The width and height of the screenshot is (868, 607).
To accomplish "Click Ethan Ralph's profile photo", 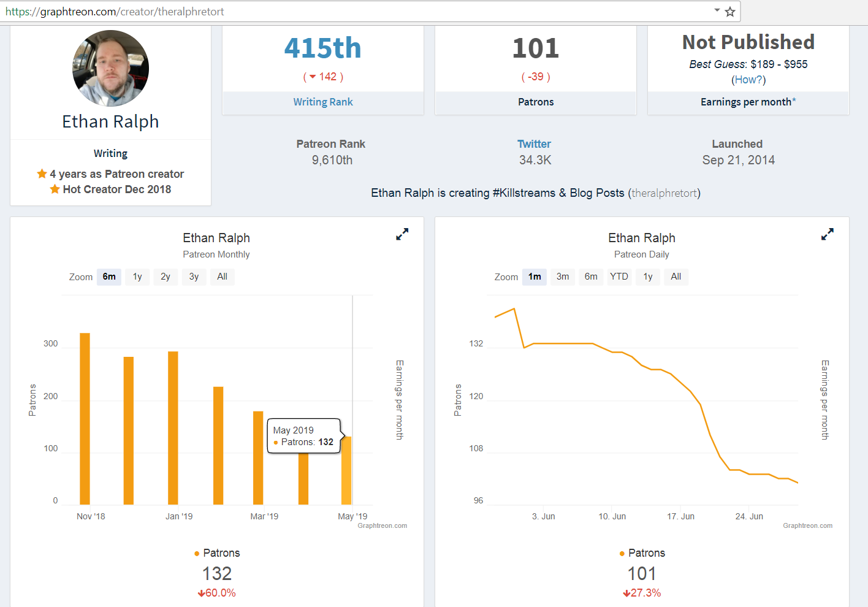I will (110, 68).
